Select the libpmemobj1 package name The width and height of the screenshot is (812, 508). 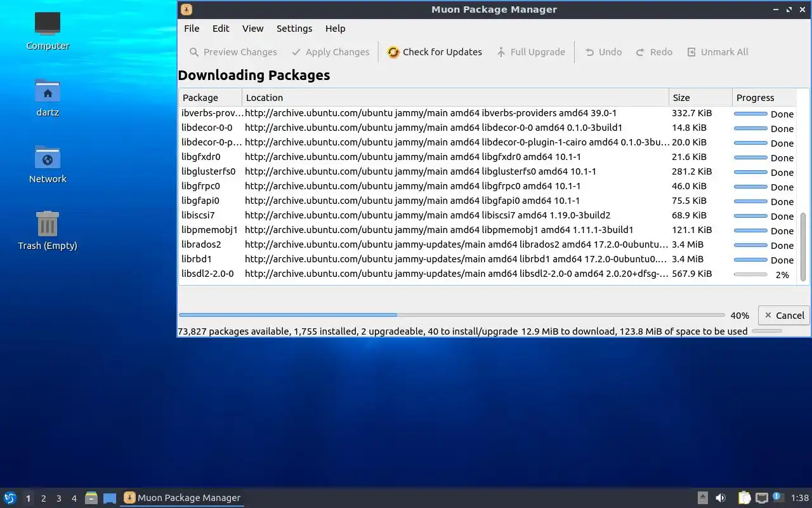[x=209, y=230]
